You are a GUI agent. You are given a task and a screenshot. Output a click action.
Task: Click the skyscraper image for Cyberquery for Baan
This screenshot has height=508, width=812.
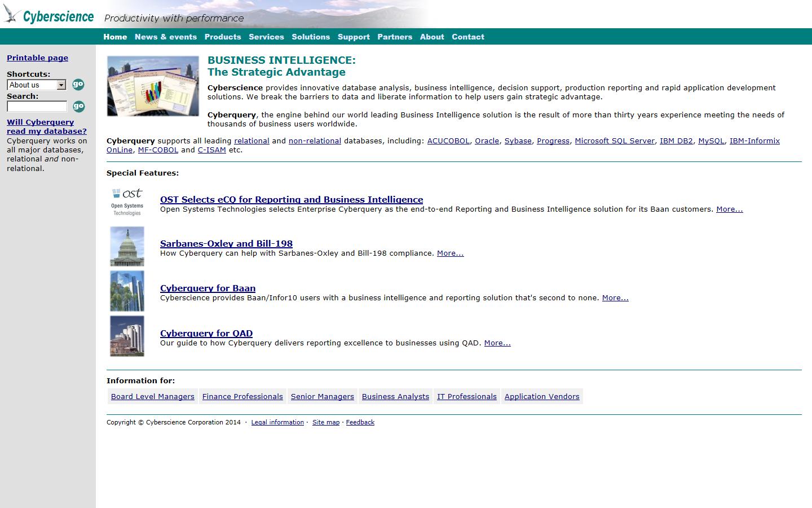click(127, 291)
